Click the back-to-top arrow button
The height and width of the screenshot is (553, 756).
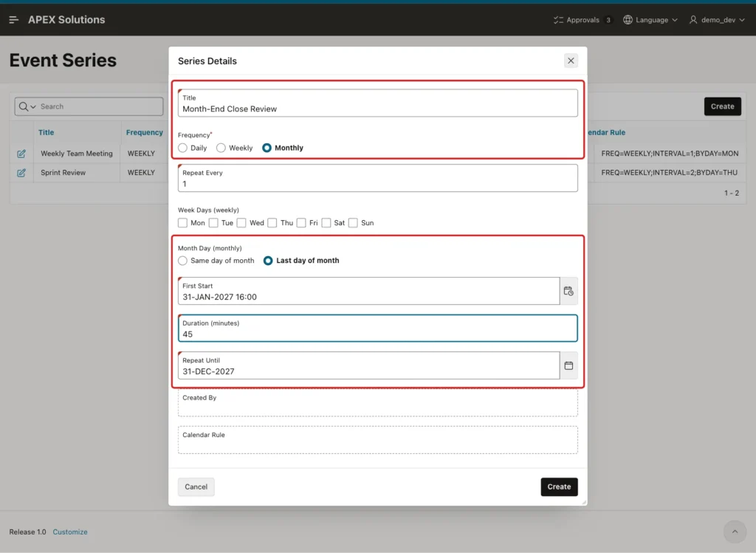735,532
